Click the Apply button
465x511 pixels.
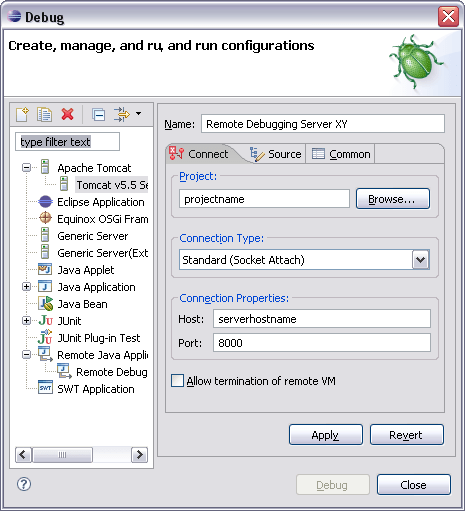coord(326,435)
